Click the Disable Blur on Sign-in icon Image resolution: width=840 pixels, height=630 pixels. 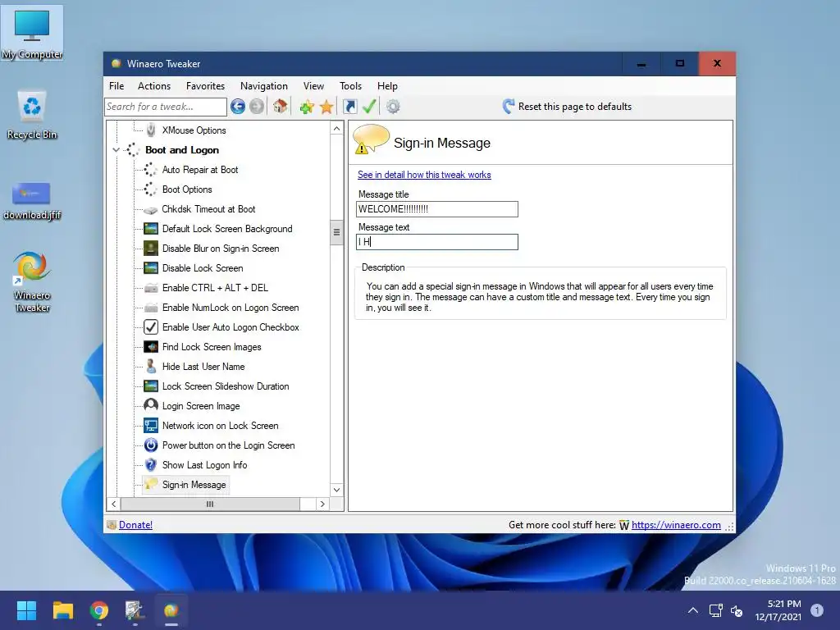click(x=151, y=248)
